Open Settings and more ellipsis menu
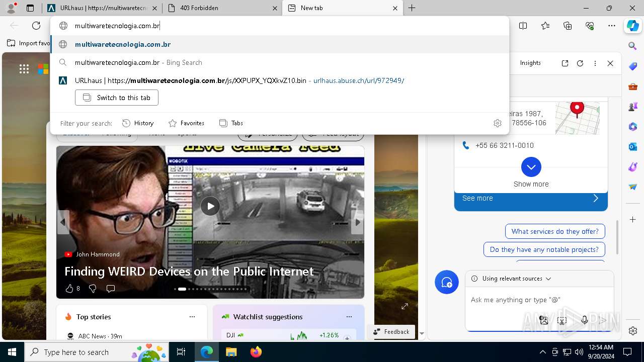644x362 pixels. tap(612, 26)
